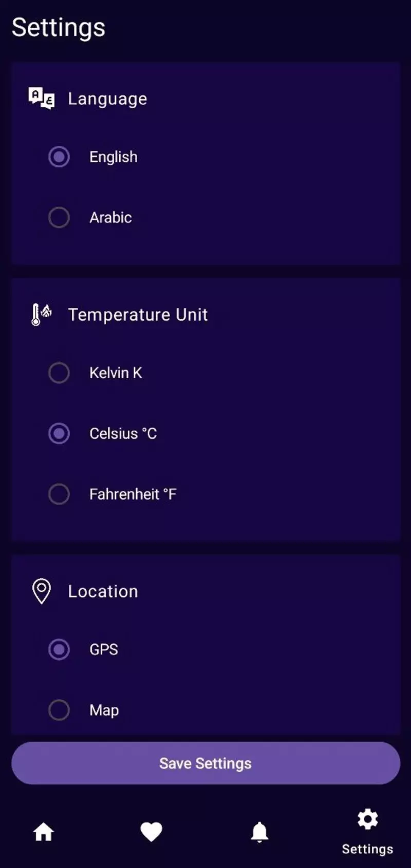Choose Map for location selection
This screenshot has height=868, width=411.
[x=59, y=710]
